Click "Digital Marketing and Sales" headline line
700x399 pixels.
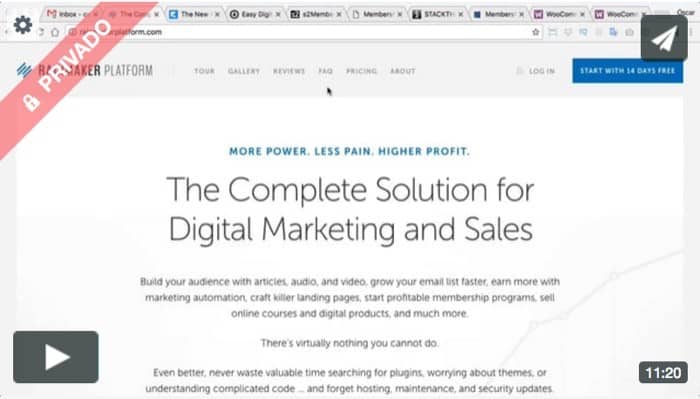tap(351, 229)
